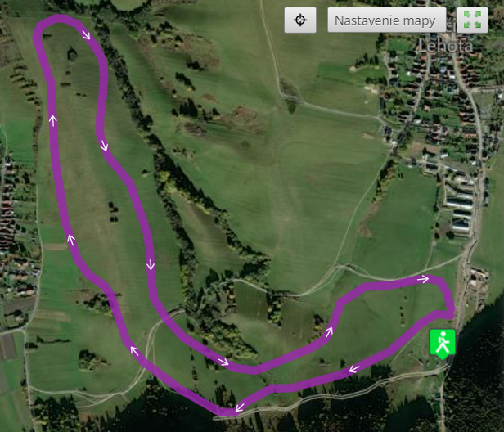Click the up-left arrow where the route crosses the dirt track

click(x=134, y=350)
